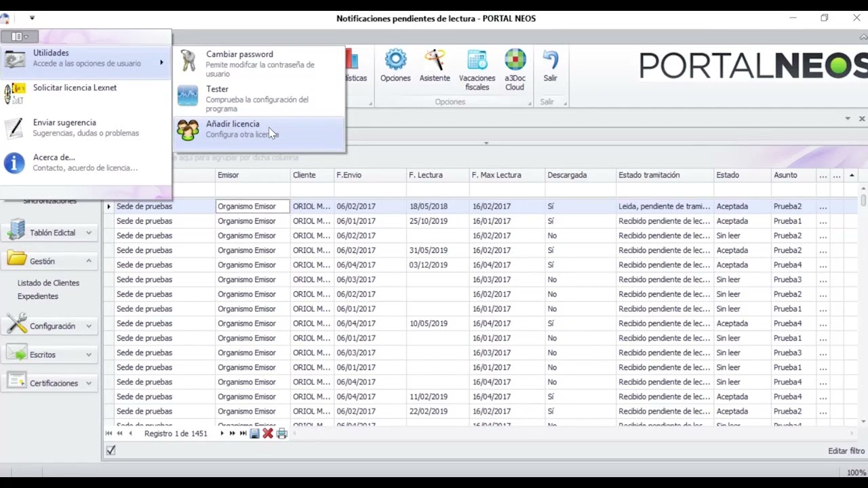The height and width of the screenshot is (488, 868).
Task: Launch the Asistente wizard
Action: (x=435, y=66)
